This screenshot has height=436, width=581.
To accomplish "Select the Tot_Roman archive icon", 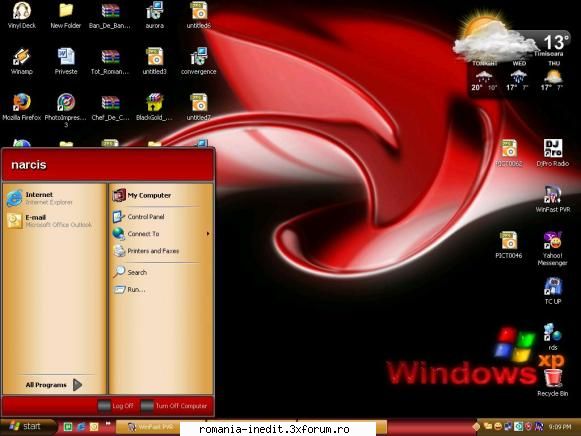I will coord(110,61).
